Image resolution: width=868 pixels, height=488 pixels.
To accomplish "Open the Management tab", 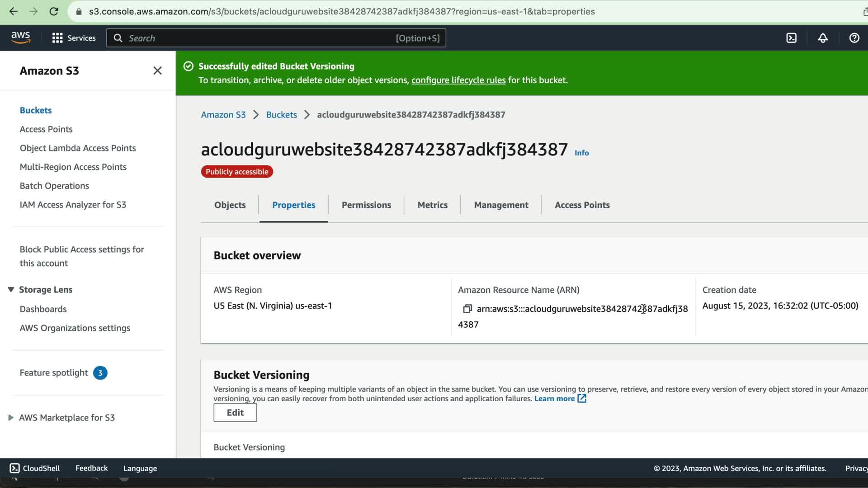I will [x=501, y=205].
